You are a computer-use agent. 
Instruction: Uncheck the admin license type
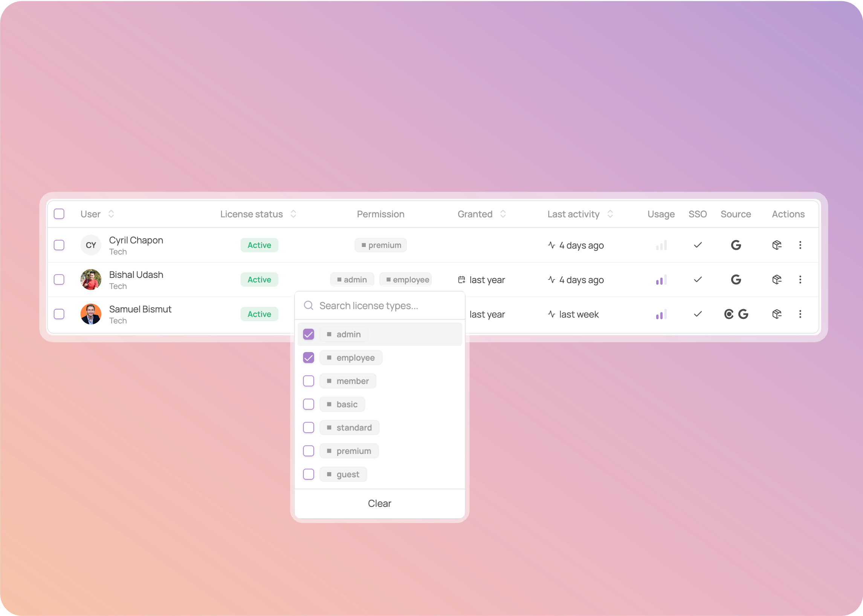pyautogui.click(x=309, y=334)
